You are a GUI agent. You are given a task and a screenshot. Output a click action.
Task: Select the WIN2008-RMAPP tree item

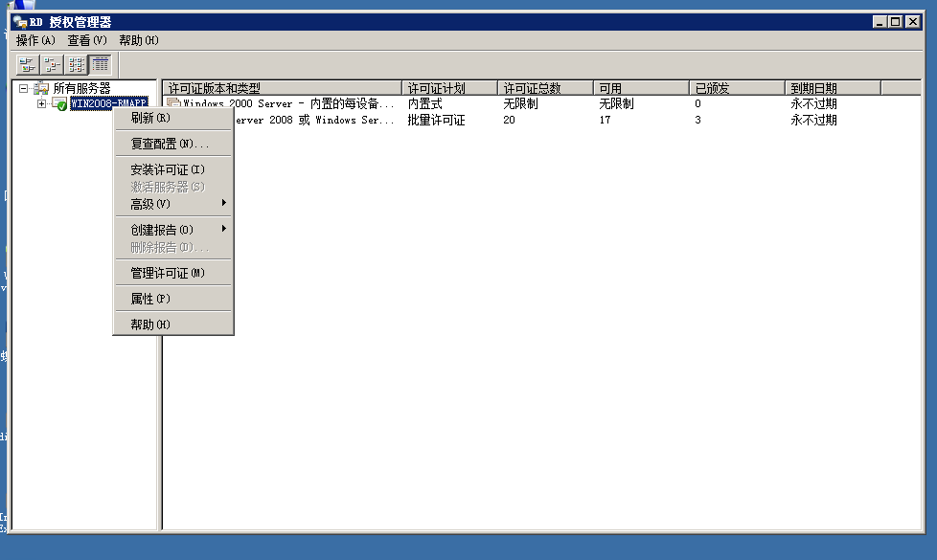(109, 104)
